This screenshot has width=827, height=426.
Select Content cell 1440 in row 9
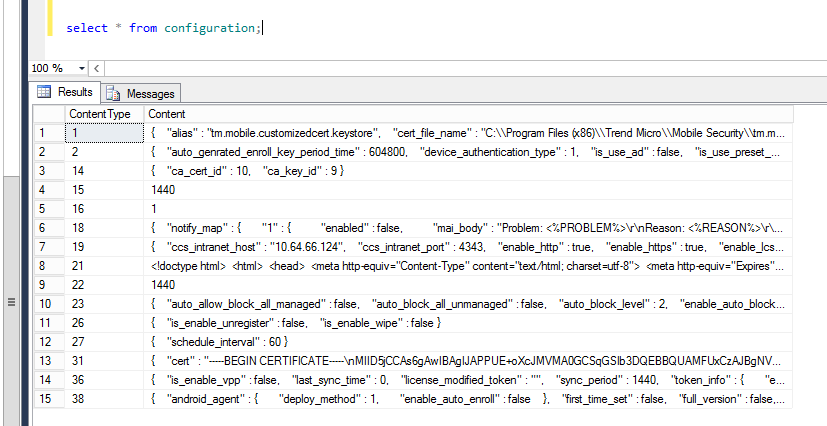point(468,285)
